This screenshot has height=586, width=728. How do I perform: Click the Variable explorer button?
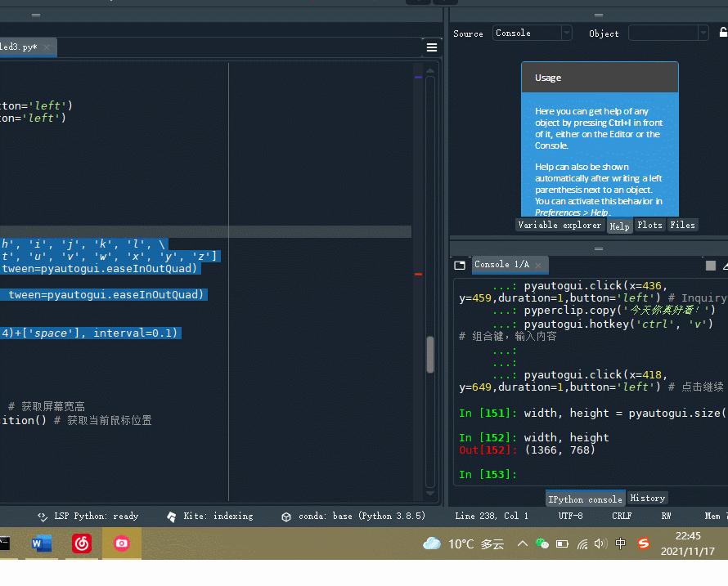click(559, 225)
